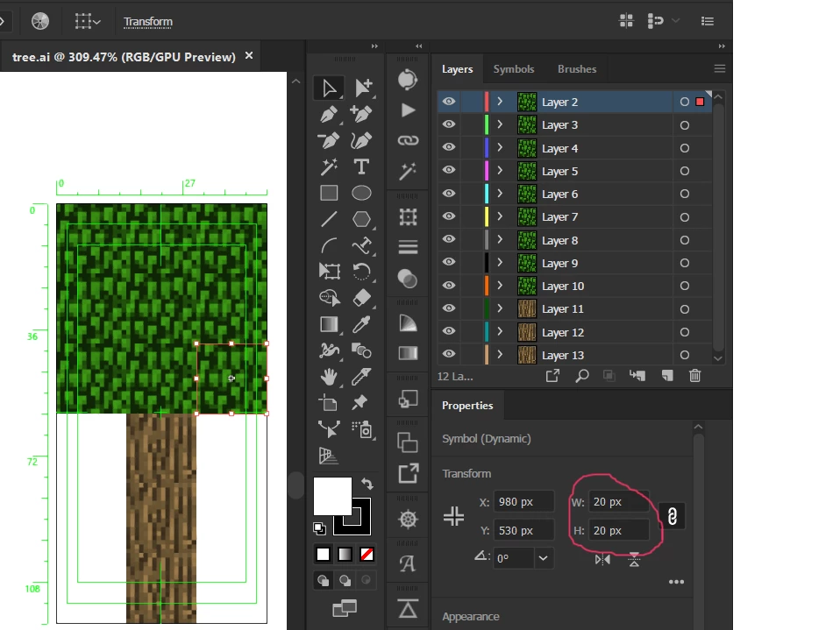Expand Layer 9 contents
The height and width of the screenshot is (630, 840).
tap(500, 262)
